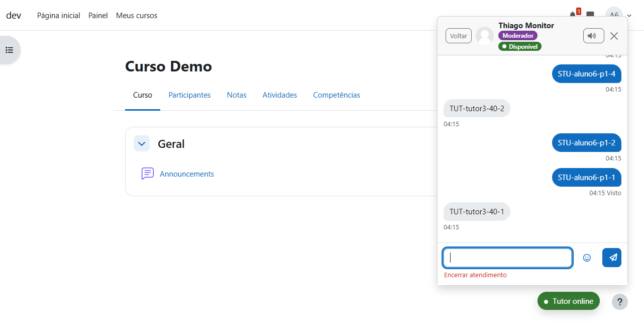The width and height of the screenshot is (644, 326).
Task: Open the Painel menu item
Action: click(x=98, y=16)
